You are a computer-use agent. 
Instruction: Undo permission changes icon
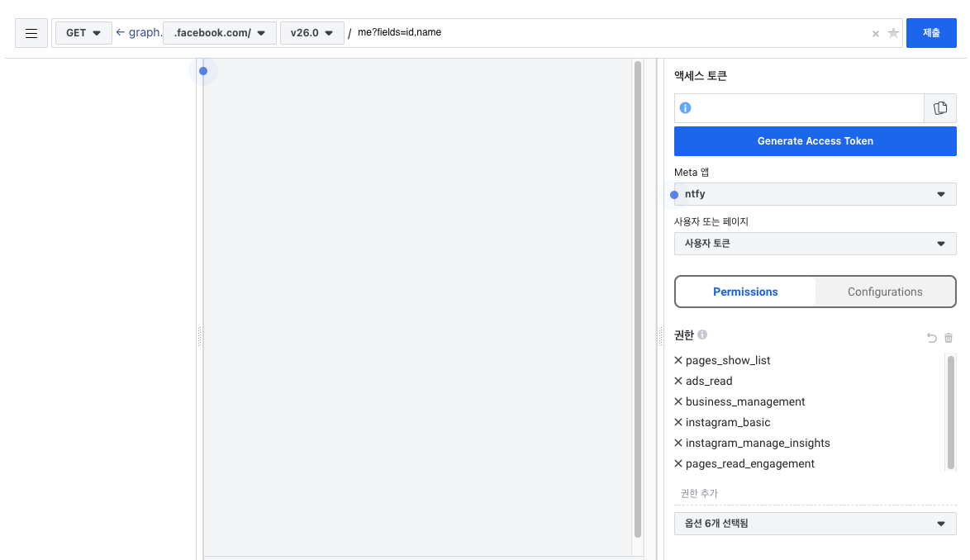[932, 338]
